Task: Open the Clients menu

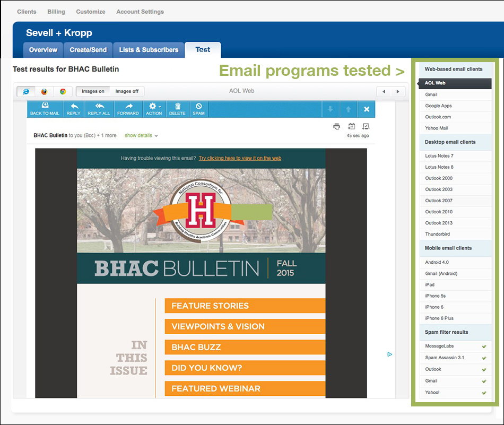Action: (x=27, y=12)
